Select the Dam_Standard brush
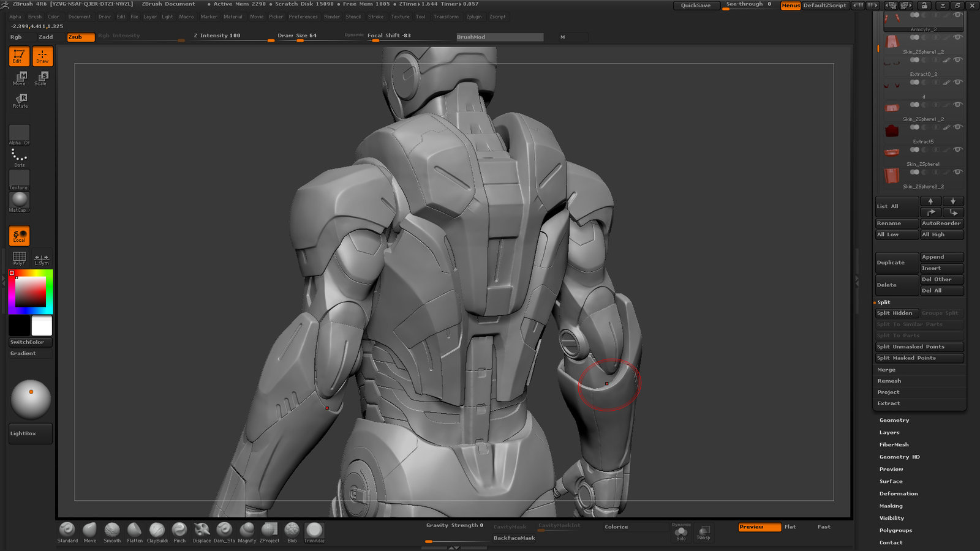Image resolution: width=980 pixels, height=551 pixels. pyautogui.click(x=224, y=532)
